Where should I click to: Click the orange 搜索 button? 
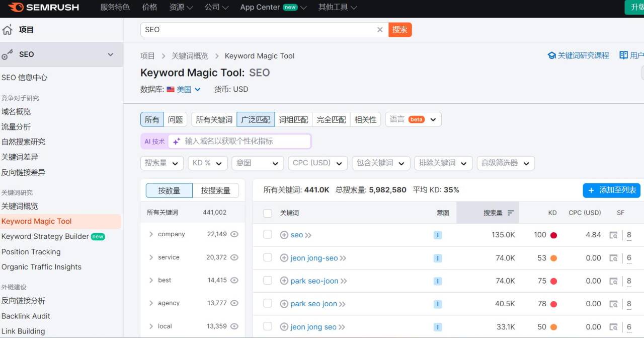[x=400, y=30]
